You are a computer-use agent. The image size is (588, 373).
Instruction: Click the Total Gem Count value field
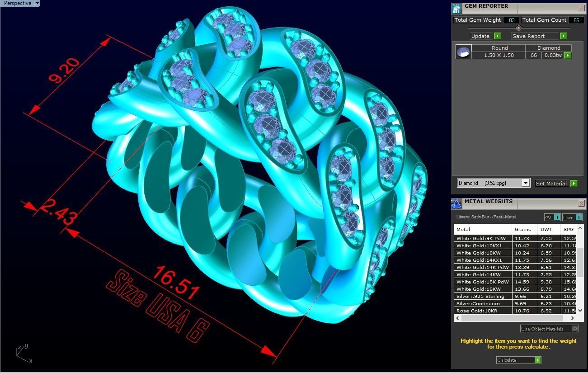coord(576,20)
